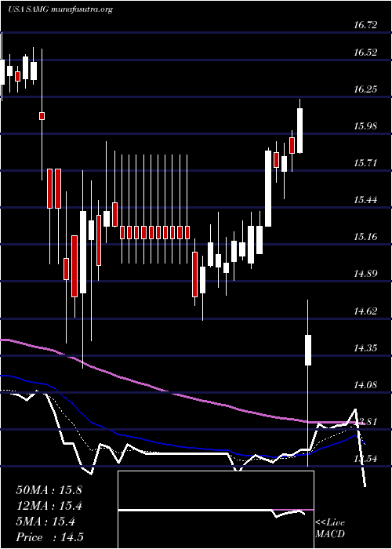
Task: Click the MACD inset panel box
Action: pos(216,510)
